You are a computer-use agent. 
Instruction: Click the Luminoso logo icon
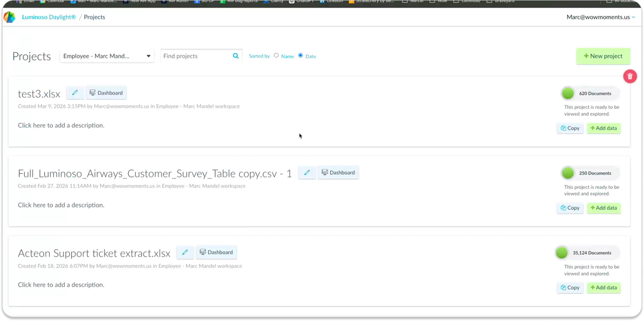point(9,17)
